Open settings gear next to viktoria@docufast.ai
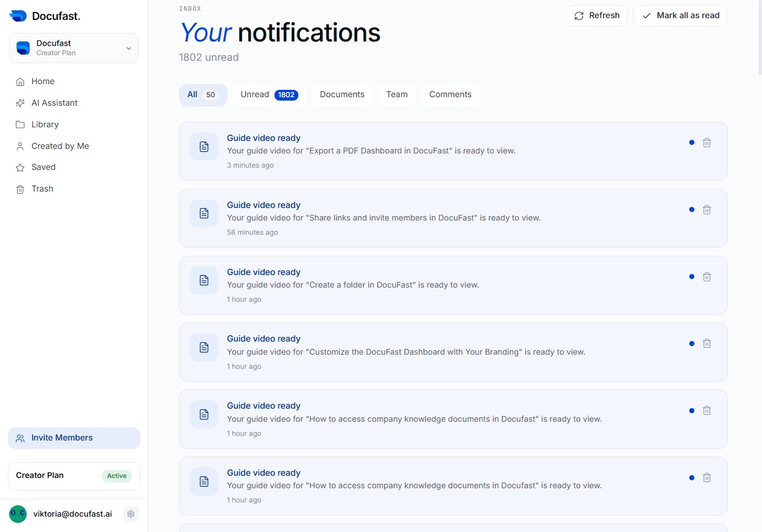 coord(131,514)
